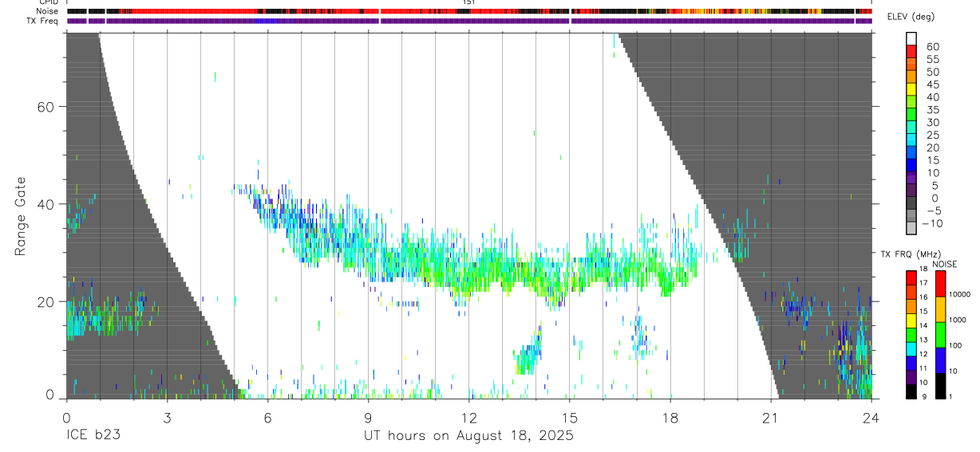Select the yellow 14–15 MHz TX FRQ swatch
The image size is (980, 452).
tap(911, 320)
